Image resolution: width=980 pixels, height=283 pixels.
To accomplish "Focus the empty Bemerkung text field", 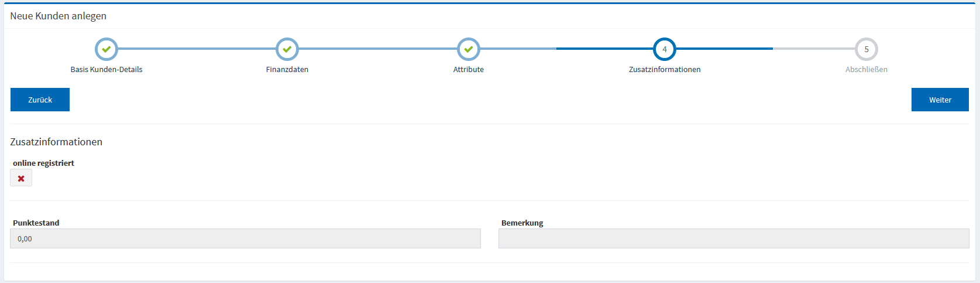I will click(733, 238).
